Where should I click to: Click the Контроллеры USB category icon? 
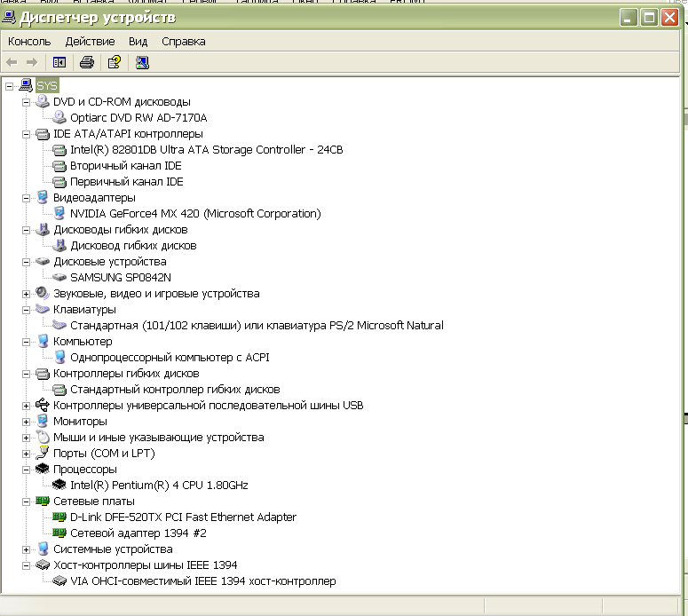click(x=43, y=405)
